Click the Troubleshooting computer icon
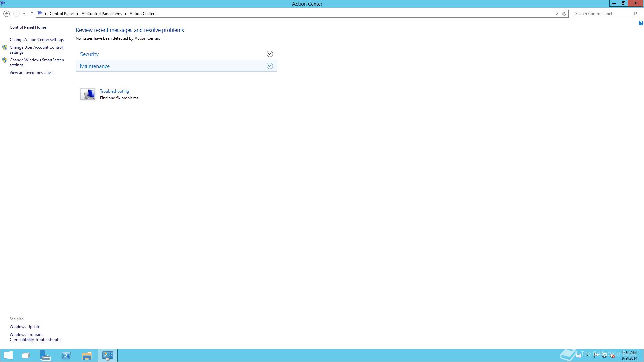 tap(88, 94)
